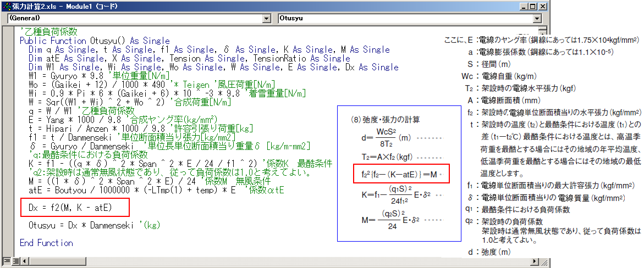Click the line starting 'Dim W1 As Single'

coord(213,68)
